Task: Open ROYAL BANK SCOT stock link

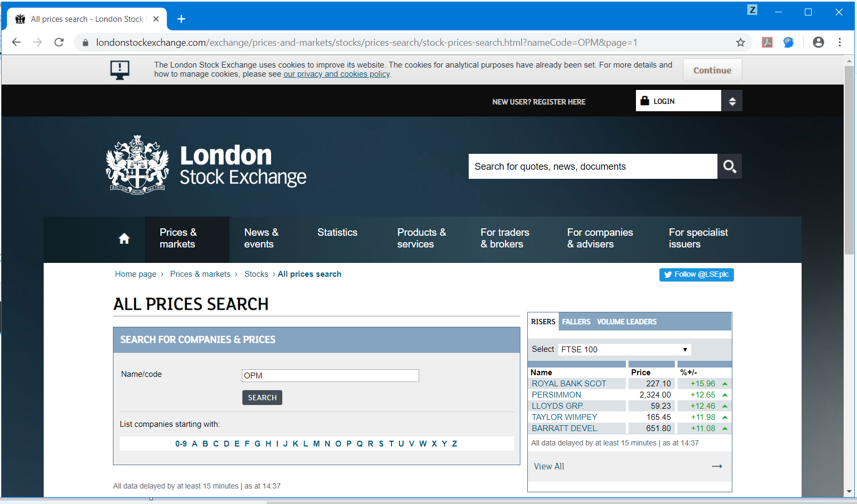Action: [x=569, y=384]
